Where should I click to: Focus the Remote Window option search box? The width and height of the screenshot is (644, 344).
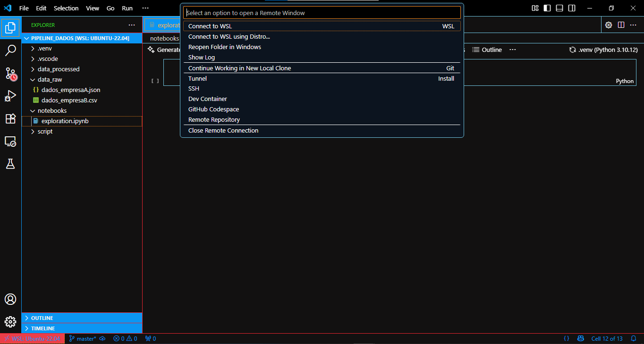pyautogui.click(x=322, y=13)
